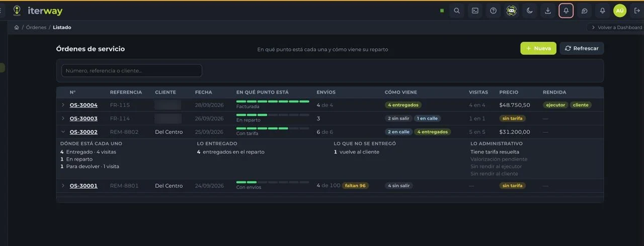Expand row OS-30001 chevron
Screen dimensions: 644x246
(x=63, y=186)
